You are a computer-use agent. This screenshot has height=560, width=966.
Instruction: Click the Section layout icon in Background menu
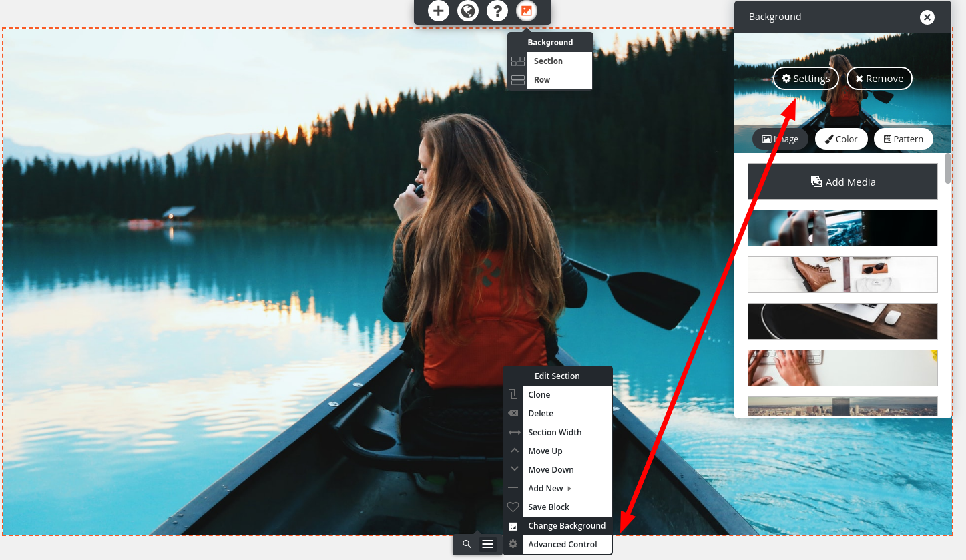click(x=517, y=61)
